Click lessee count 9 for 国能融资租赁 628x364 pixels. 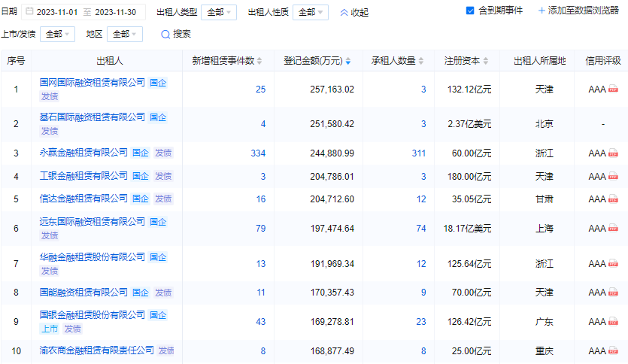click(423, 293)
